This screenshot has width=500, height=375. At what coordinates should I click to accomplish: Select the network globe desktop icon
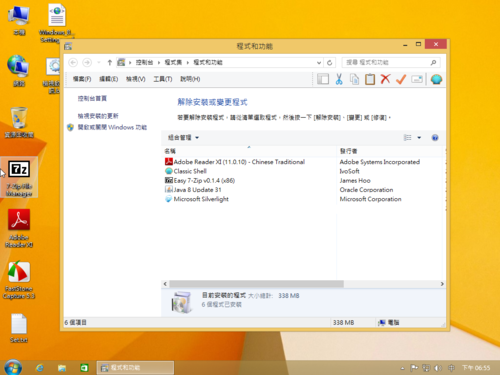click(18, 71)
